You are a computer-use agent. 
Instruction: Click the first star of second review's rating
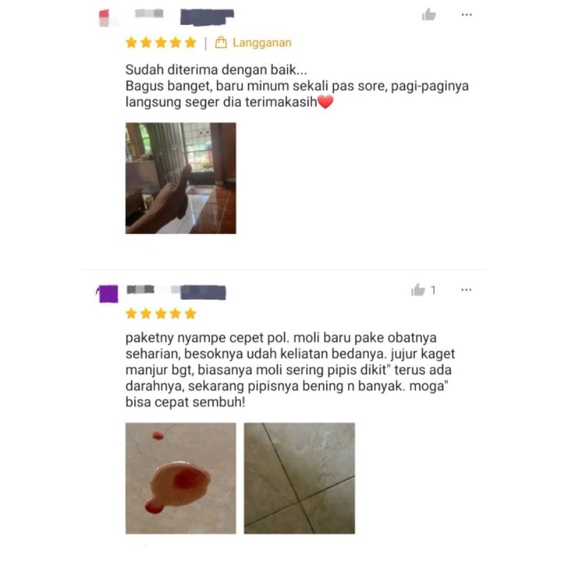(x=131, y=314)
